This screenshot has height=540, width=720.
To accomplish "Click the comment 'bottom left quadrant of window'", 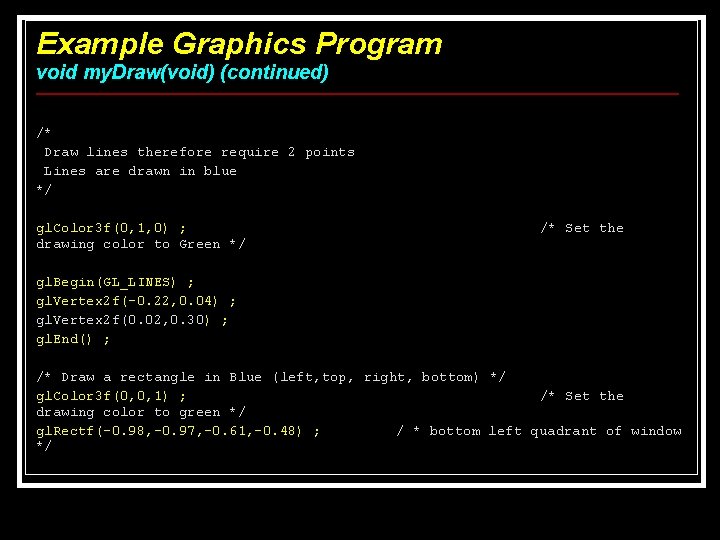I will point(556,431).
